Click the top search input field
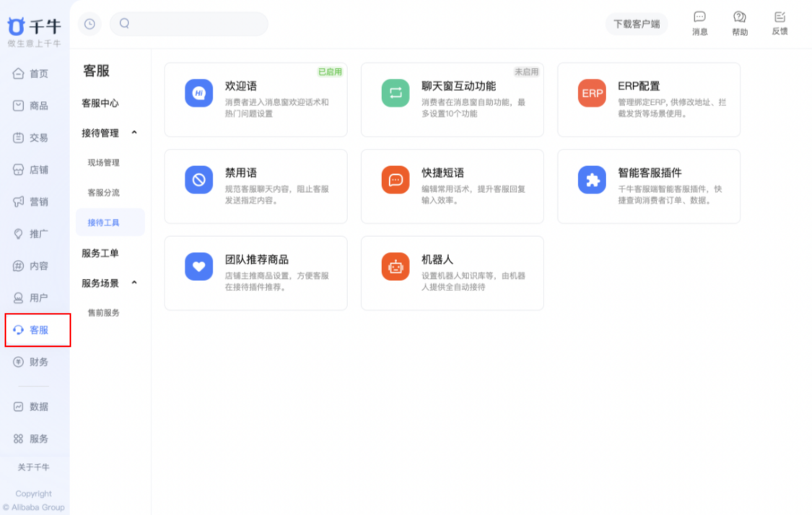The height and width of the screenshot is (515, 812). pos(195,24)
